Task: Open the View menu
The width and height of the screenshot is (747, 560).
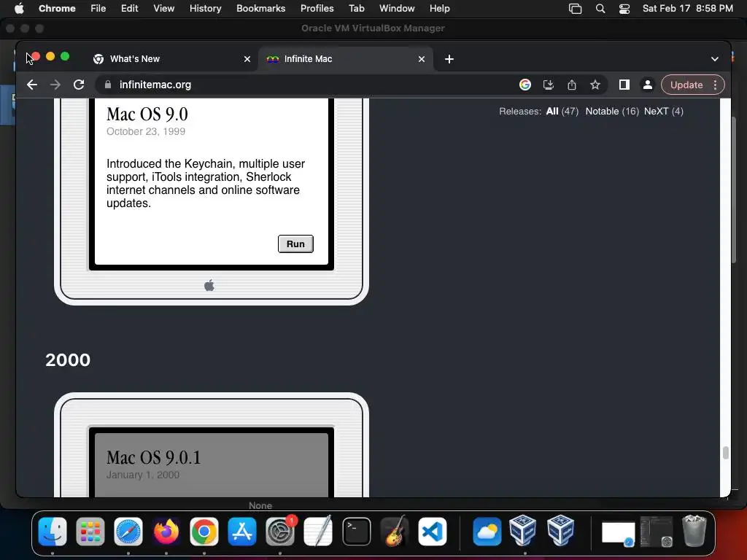Action: coord(163,9)
